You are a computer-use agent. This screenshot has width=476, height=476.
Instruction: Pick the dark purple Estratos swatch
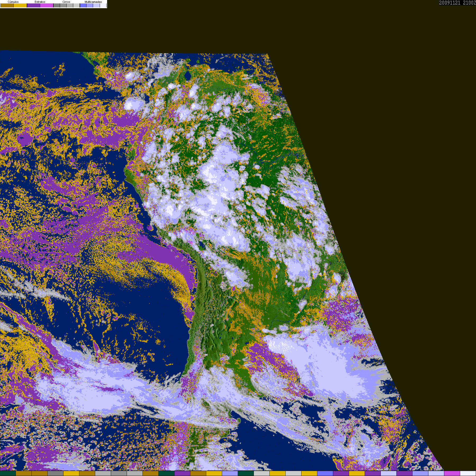click(x=34, y=5)
